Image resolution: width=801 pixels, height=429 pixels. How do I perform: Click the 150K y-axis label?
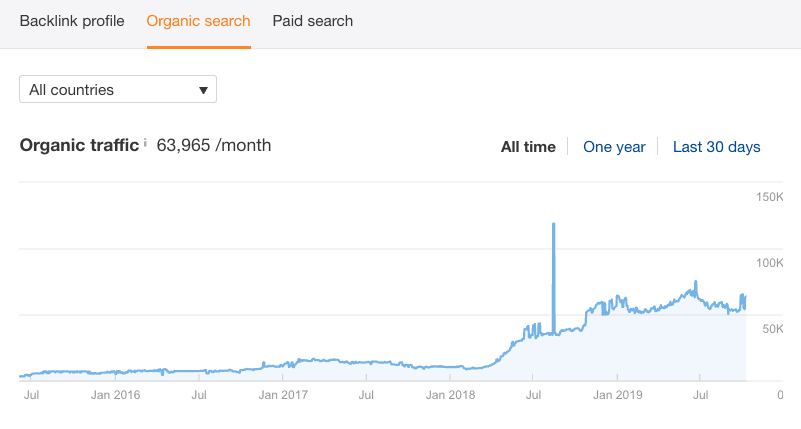tap(769, 197)
